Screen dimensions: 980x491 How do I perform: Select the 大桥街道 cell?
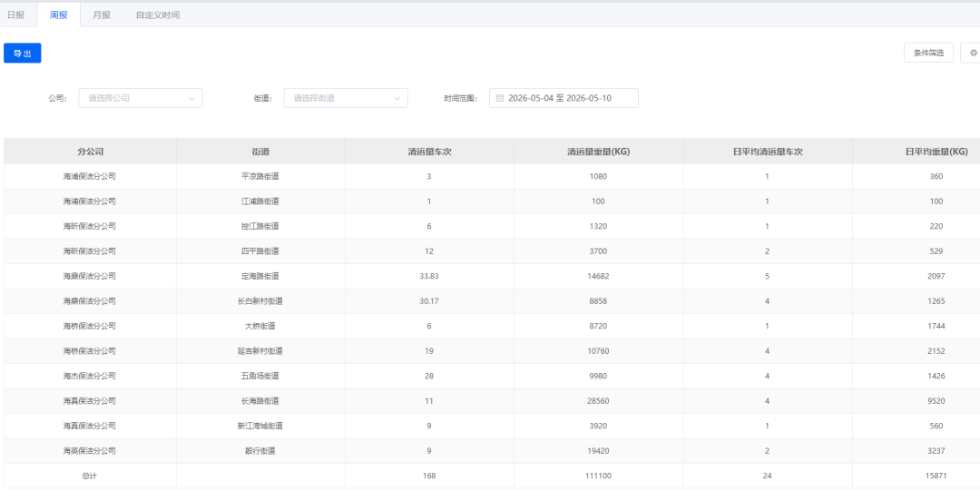coord(261,326)
